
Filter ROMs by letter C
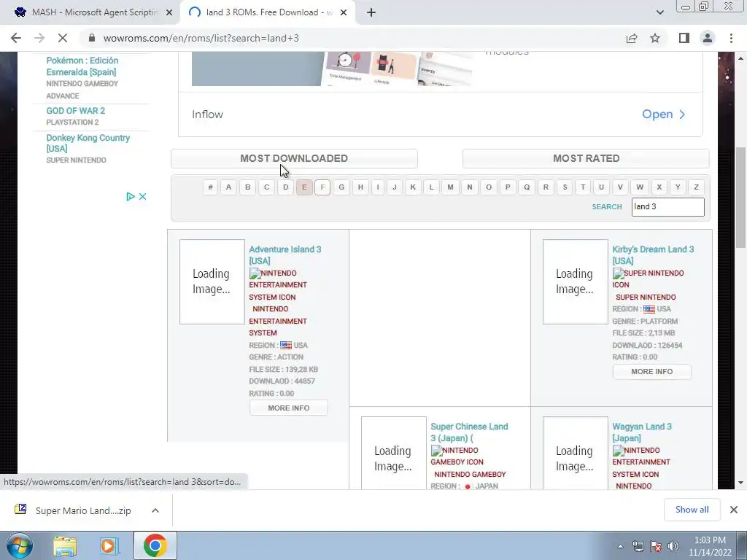click(x=267, y=187)
